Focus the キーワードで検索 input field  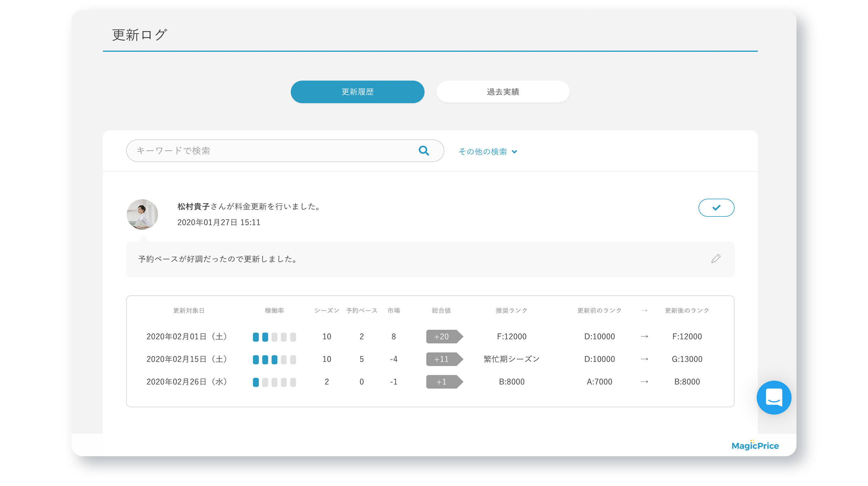click(x=285, y=150)
